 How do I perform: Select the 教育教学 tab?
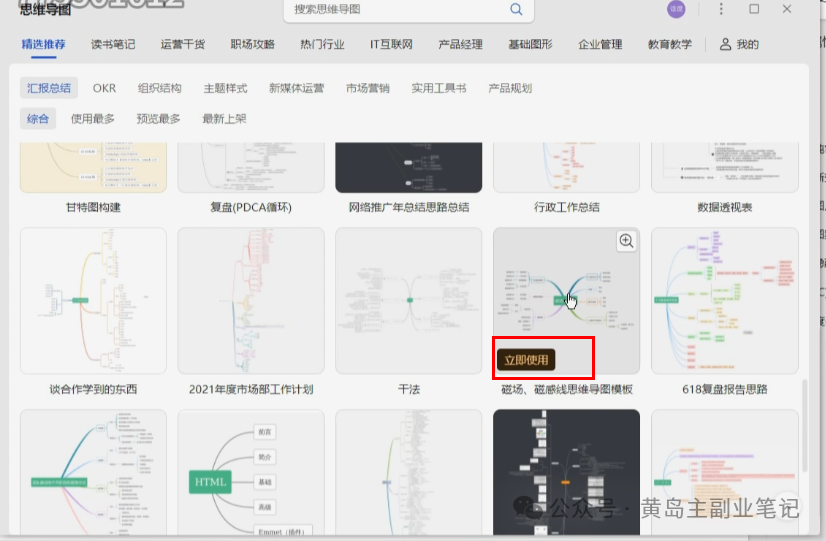pos(669,45)
